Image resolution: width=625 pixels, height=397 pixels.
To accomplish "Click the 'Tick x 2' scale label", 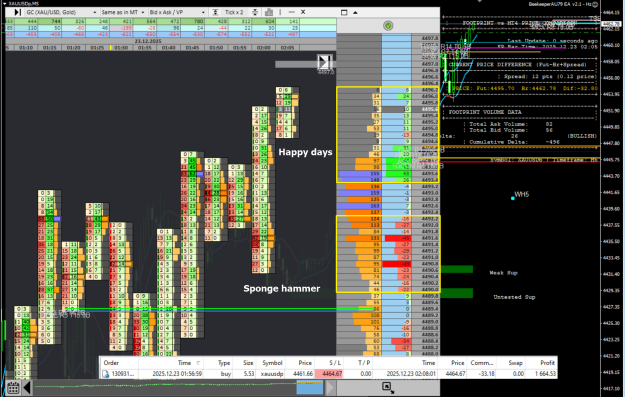I will (234, 12).
